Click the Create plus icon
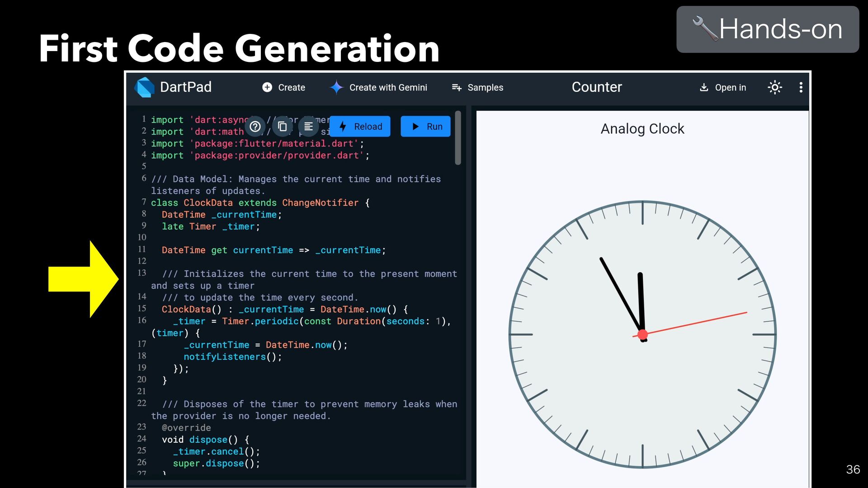 pyautogui.click(x=267, y=87)
